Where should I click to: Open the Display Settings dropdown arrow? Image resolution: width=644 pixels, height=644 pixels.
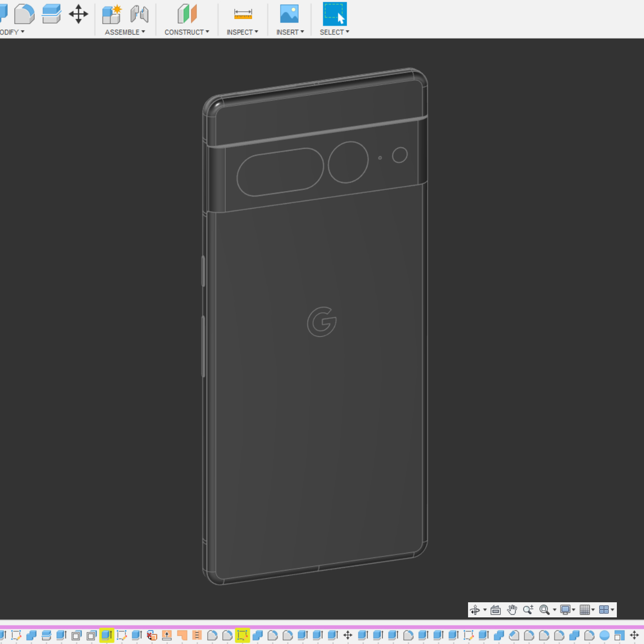point(574,610)
